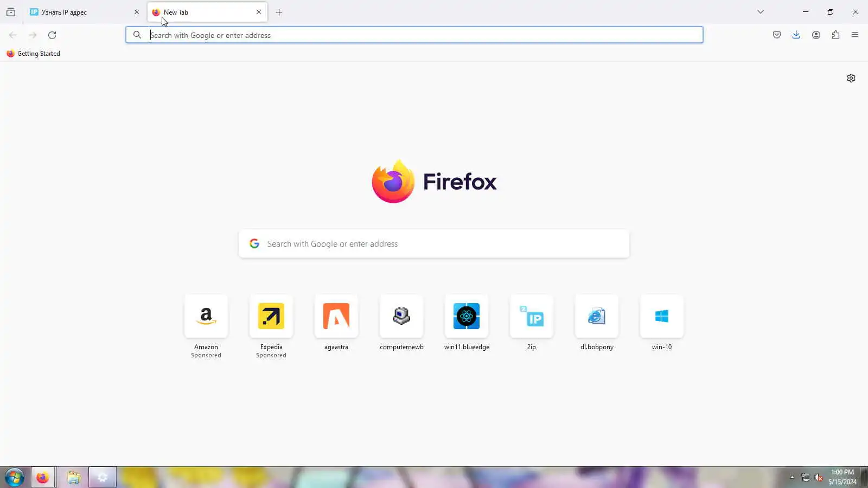Screen dimensions: 868x488
Task: Restore down the Firefox window
Action: pos(831,12)
